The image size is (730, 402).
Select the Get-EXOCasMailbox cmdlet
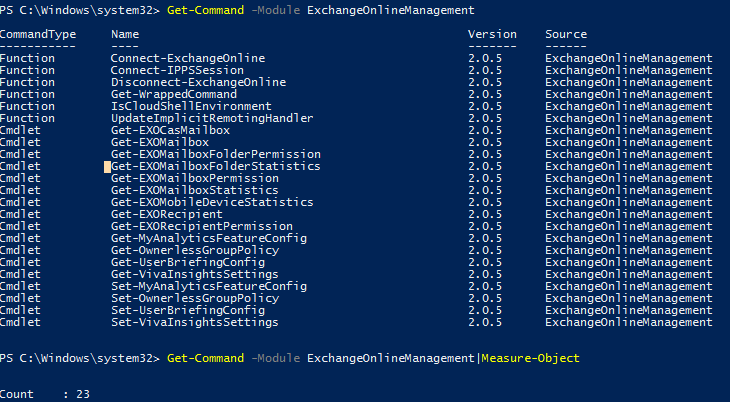coord(170,130)
